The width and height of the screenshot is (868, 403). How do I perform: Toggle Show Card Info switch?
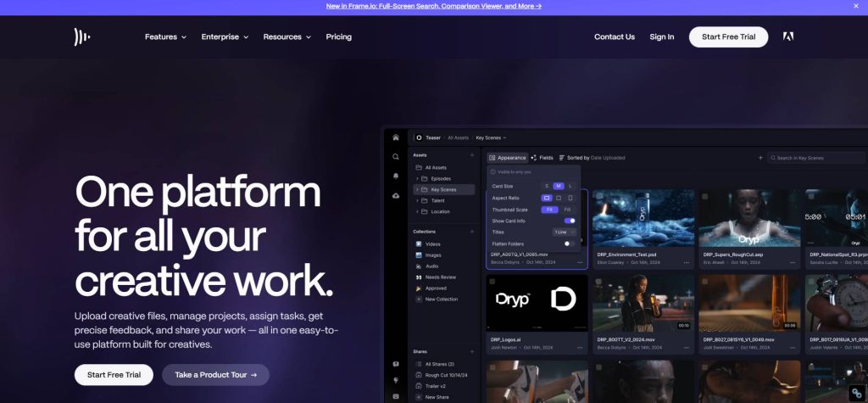570,221
